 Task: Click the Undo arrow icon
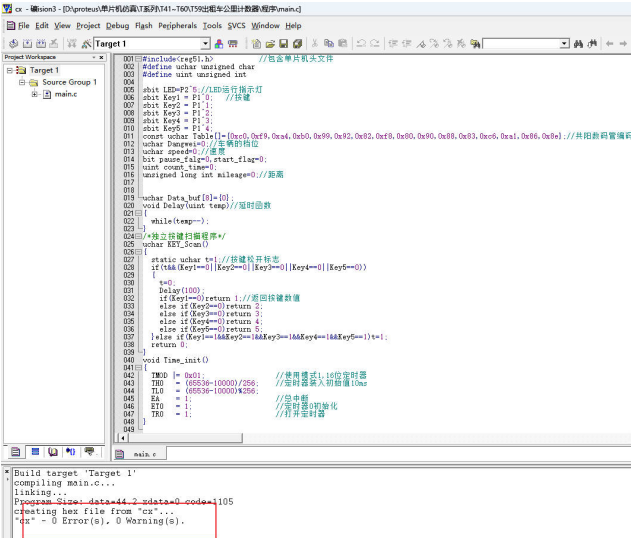[361, 44]
